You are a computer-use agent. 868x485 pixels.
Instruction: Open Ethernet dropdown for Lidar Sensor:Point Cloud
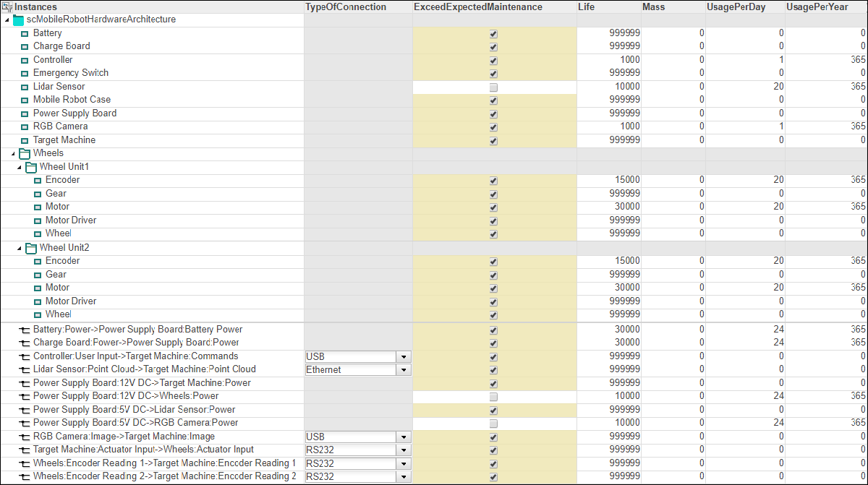click(404, 370)
